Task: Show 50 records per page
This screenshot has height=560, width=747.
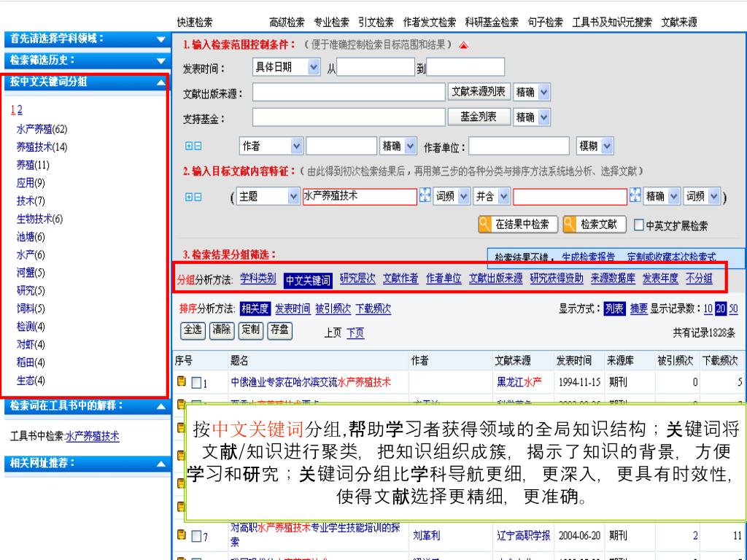Action: [x=733, y=309]
